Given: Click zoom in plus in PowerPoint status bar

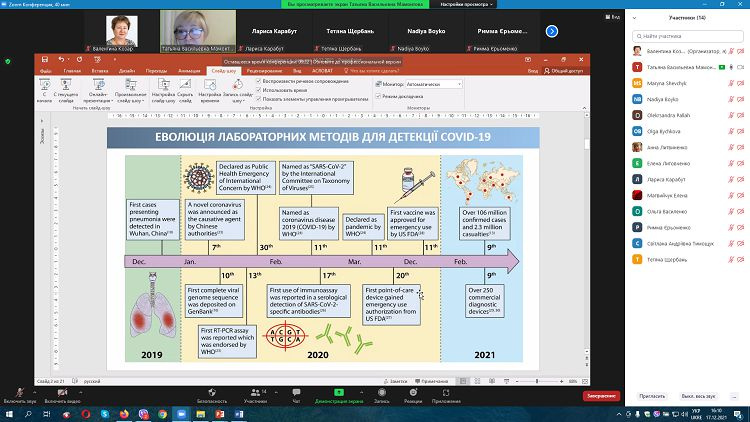Looking at the screenshot, I should tap(561, 381).
